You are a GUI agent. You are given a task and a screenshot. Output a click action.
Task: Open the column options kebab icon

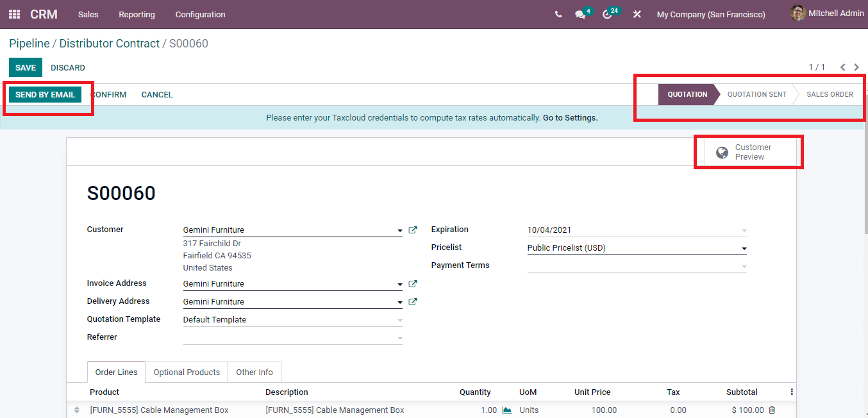click(792, 392)
